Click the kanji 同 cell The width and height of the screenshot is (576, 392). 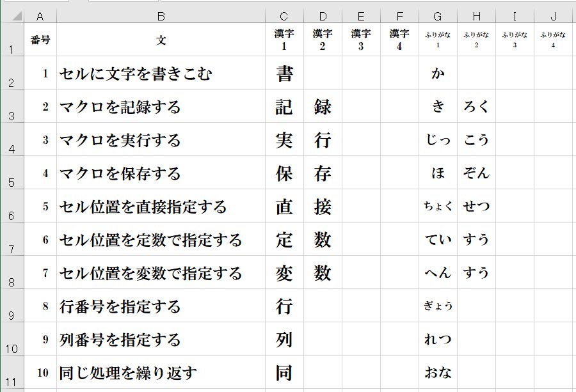(284, 372)
